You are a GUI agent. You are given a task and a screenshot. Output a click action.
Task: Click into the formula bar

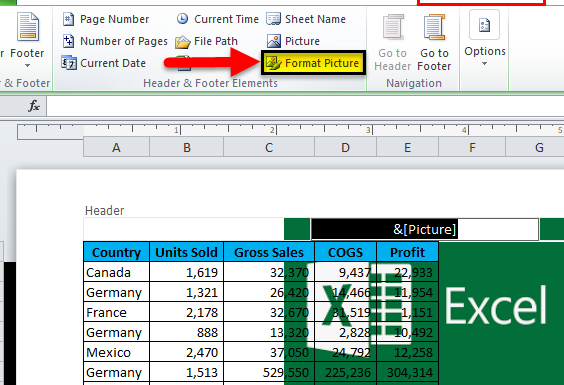(x=305, y=106)
